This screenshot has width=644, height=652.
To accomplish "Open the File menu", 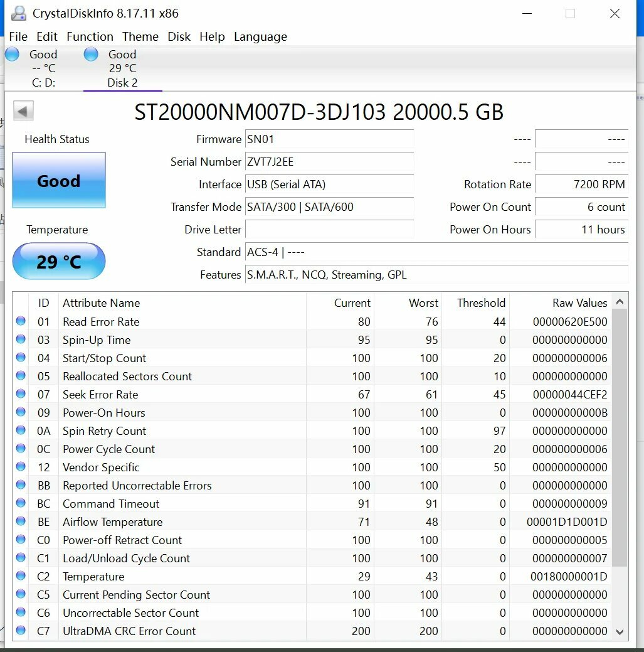I will tap(18, 36).
